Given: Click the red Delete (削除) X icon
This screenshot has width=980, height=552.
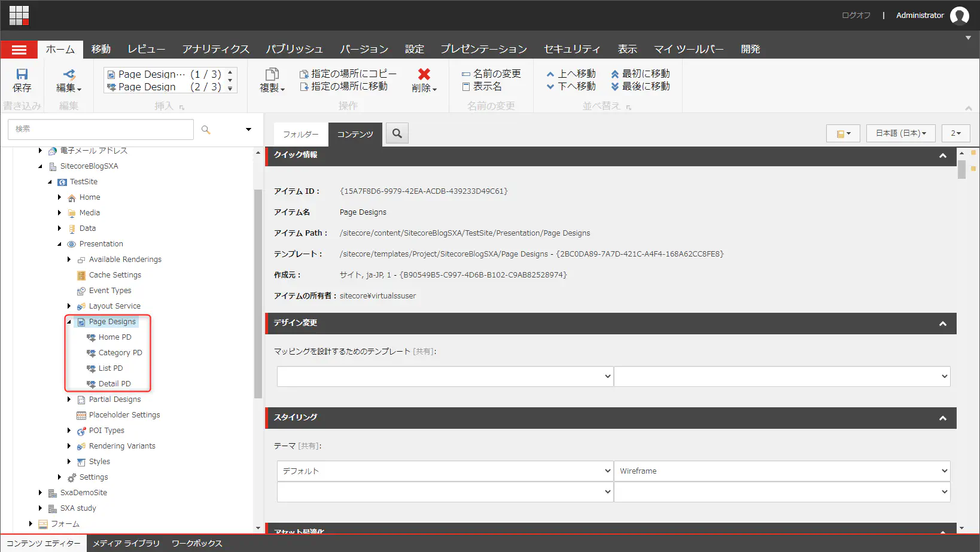Looking at the screenshot, I should [424, 74].
